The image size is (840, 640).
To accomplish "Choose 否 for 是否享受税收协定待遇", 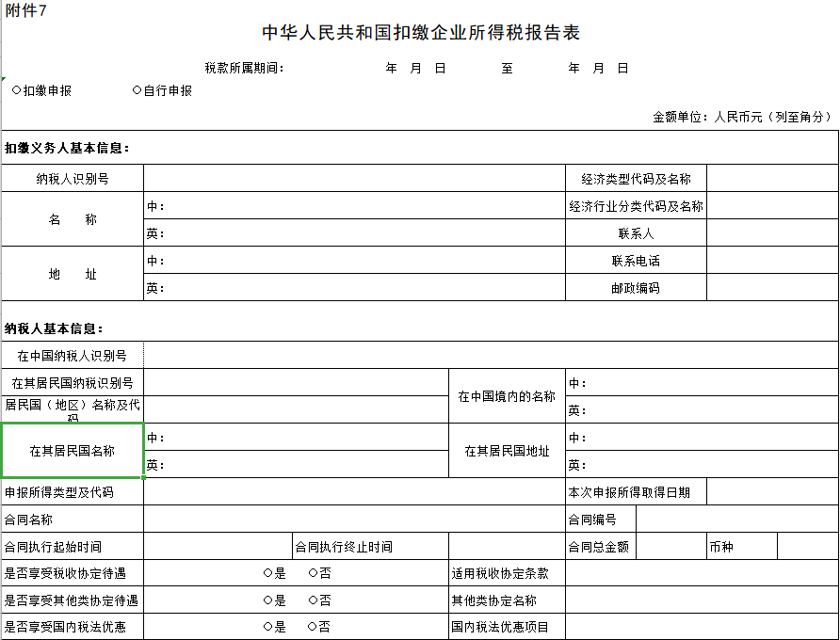I will tap(313, 573).
